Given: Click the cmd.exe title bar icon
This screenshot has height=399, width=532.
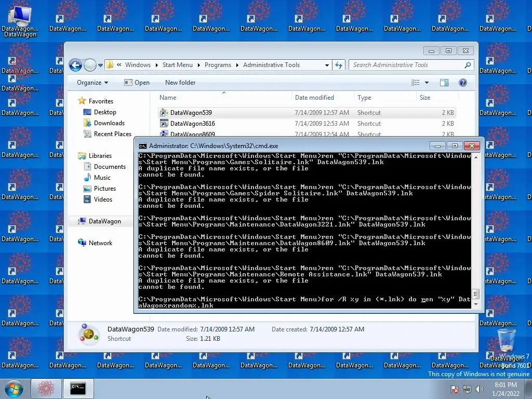Looking at the screenshot, I should point(142,146).
